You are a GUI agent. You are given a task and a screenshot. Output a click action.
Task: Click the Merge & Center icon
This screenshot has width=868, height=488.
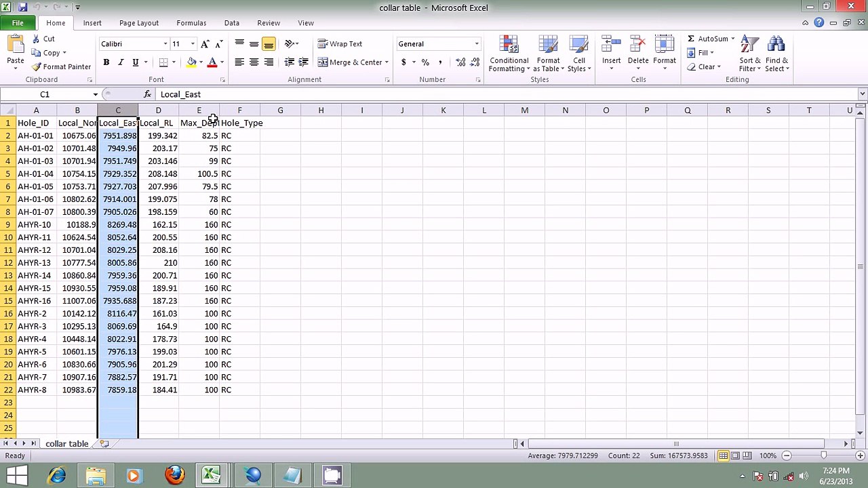323,62
